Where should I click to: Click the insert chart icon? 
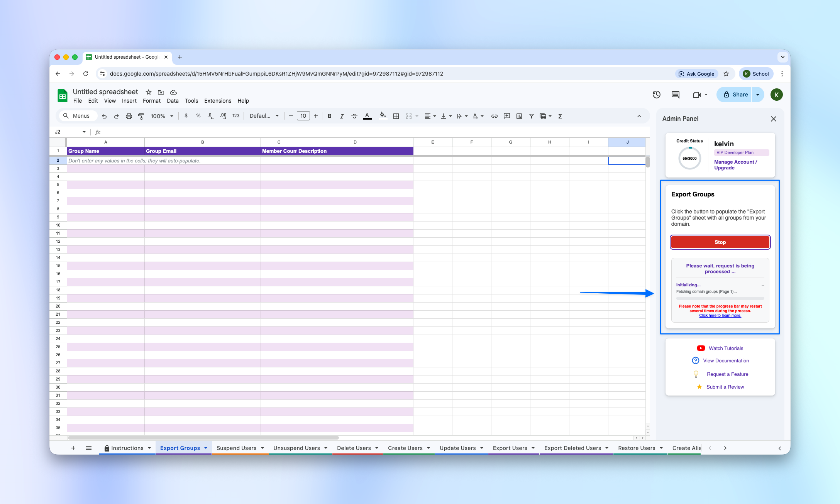pos(519,116)
